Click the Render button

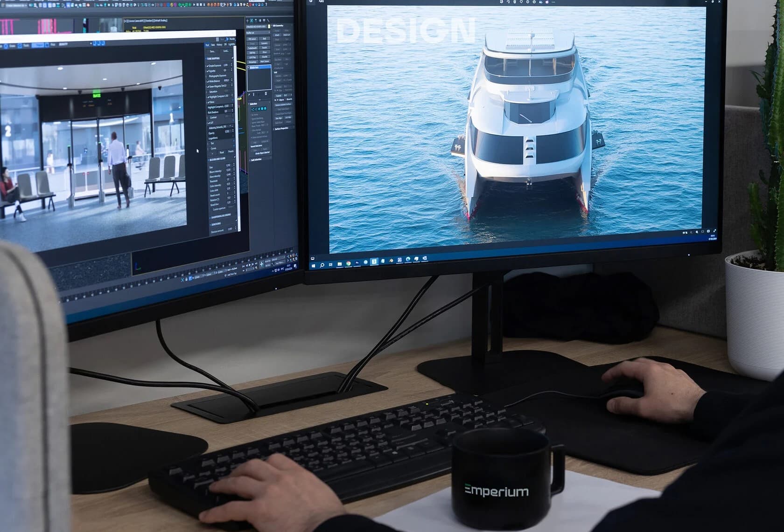[x=230, y=39]
